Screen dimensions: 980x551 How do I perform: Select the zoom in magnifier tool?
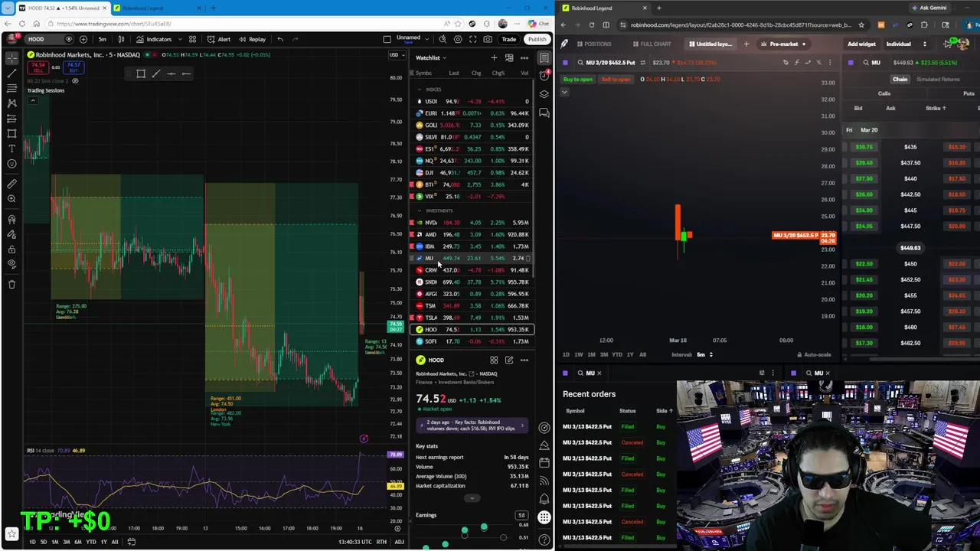point(11,199)
